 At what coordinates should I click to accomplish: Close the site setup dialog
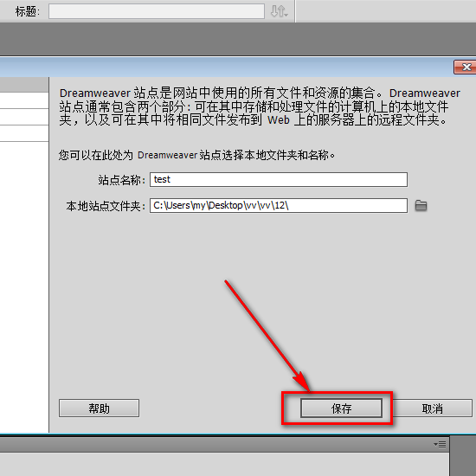coord(465,67)
